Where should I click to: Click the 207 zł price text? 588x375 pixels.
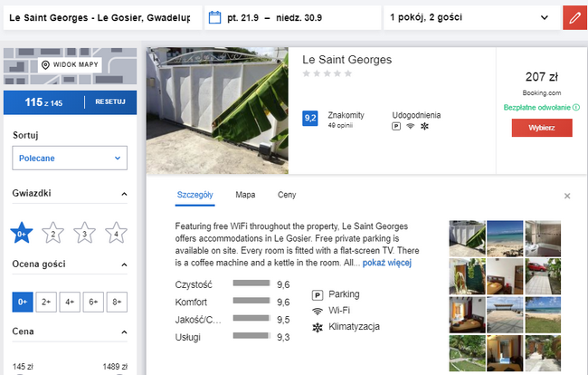coord(542,77)
